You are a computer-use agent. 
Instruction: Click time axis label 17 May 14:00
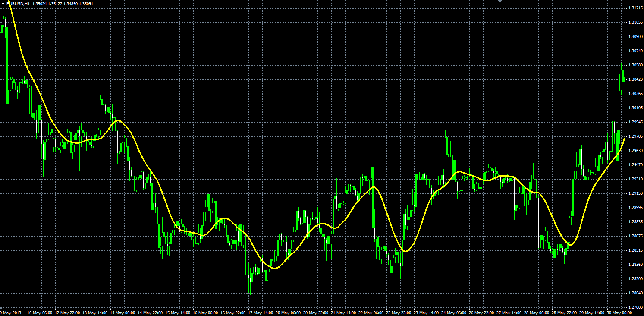coord(261,313)
